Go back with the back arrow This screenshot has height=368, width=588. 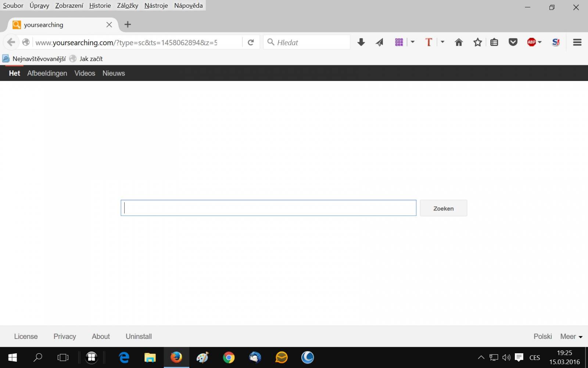click(11, 42)
